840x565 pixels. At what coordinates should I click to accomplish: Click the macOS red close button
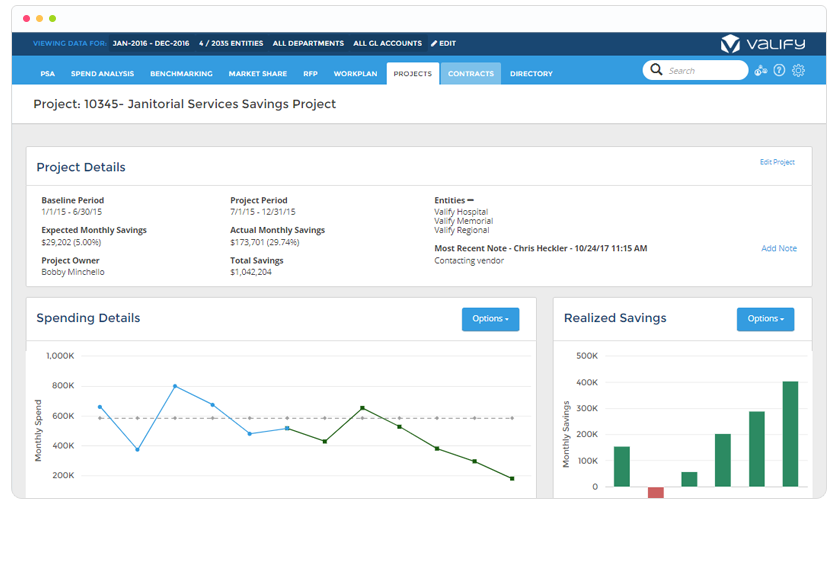pyautogui.click(x=26, y=18)
